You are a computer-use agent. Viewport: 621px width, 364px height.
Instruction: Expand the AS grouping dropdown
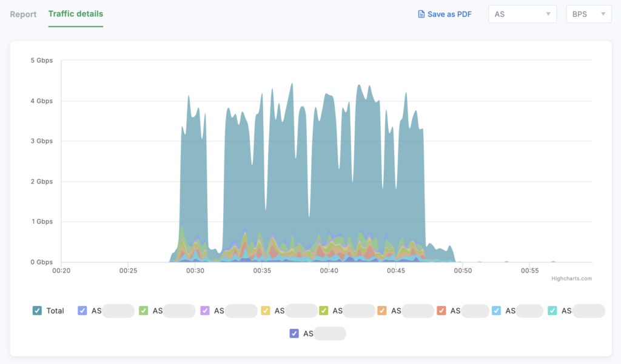tap(522, 14)
